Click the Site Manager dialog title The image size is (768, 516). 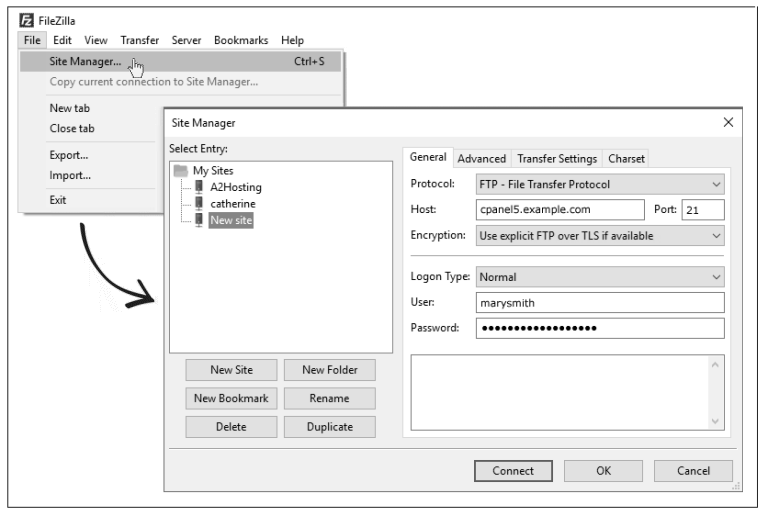click(x=203, y=123)
